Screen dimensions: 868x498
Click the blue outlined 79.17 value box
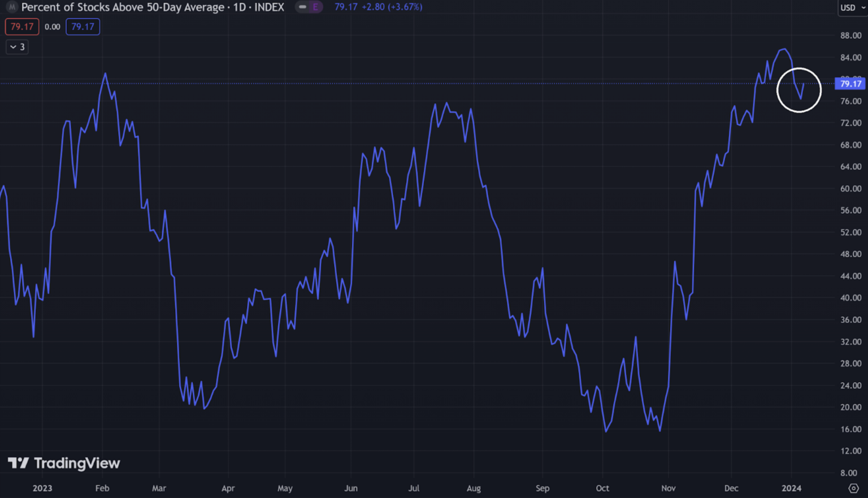(x=83, y=26)
